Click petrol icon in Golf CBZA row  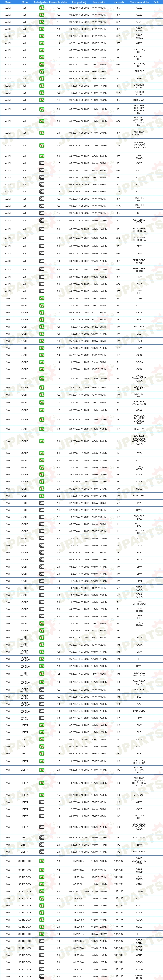point(42,312)
